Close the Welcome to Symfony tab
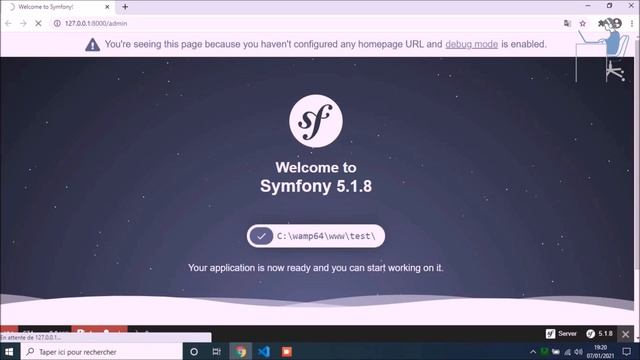640x360 pixels. coord(107,7)
